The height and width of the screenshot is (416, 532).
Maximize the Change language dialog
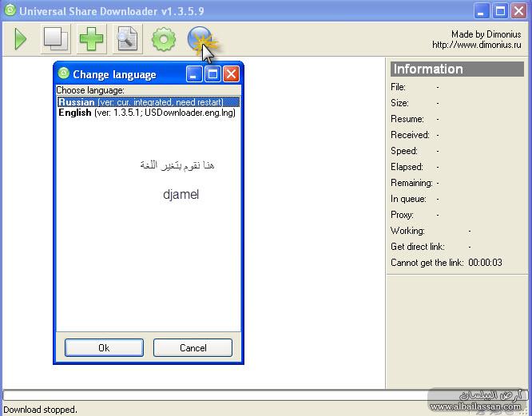click(213, 73)
